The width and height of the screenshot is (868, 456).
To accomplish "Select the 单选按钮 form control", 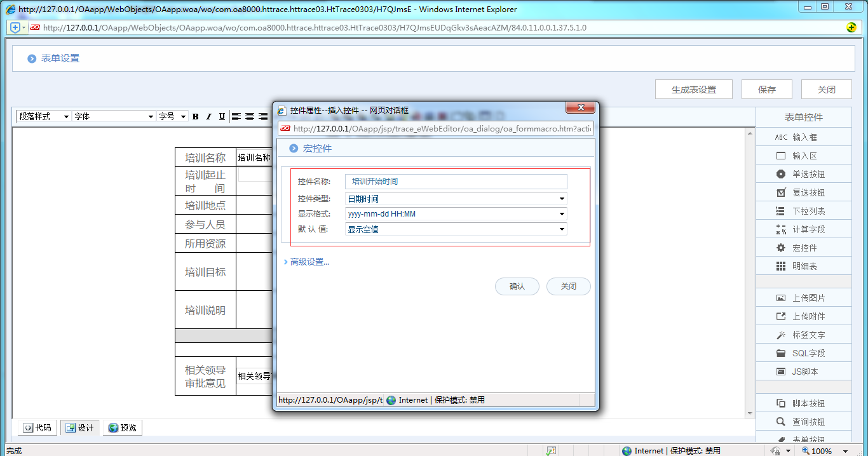I will click(803, 173).
